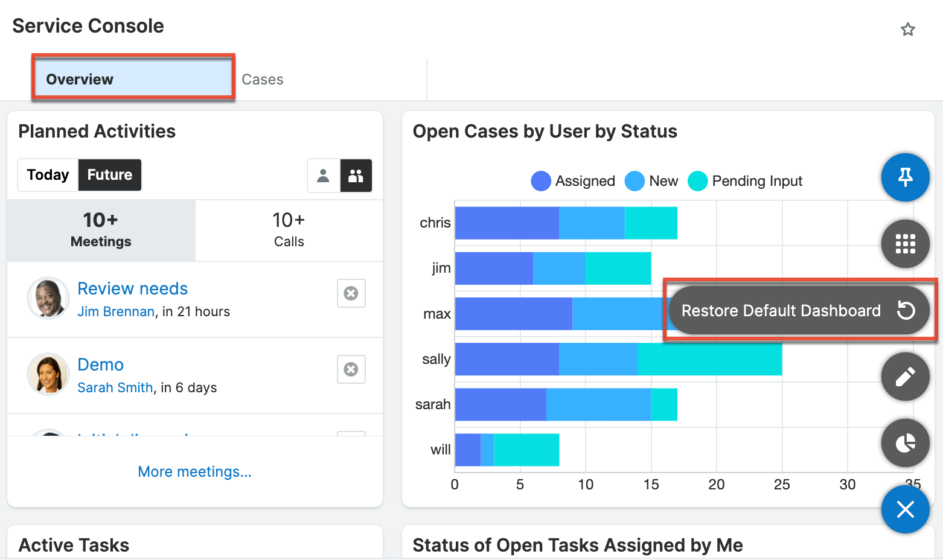Switch planned activities to Today
Image resolution: width=943 pixels, height=560 pixels.
(48, 175)
